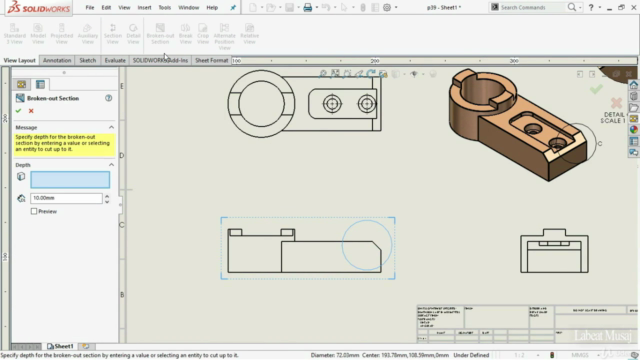Image resolution: width=640 pixels, height=360 pixels.
Task: Switch to the SOLIDWORKS Add-Ins tab
Action: [x=160, y=60]
